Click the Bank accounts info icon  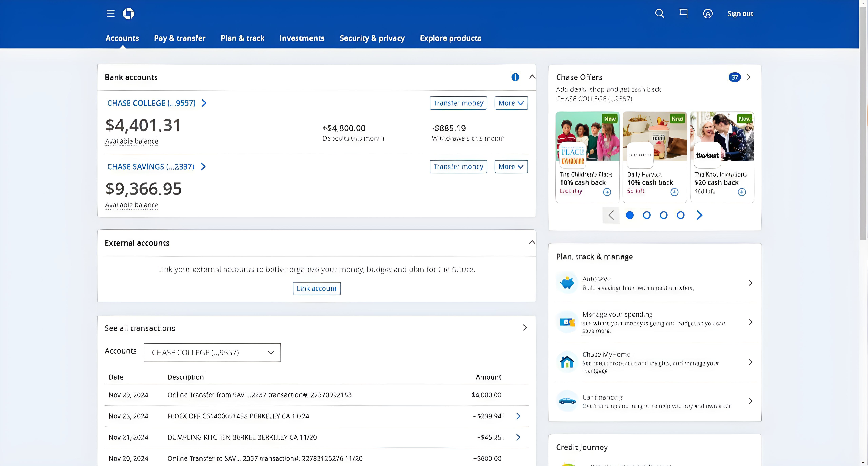pyautogui.click(x=515, y=77)
